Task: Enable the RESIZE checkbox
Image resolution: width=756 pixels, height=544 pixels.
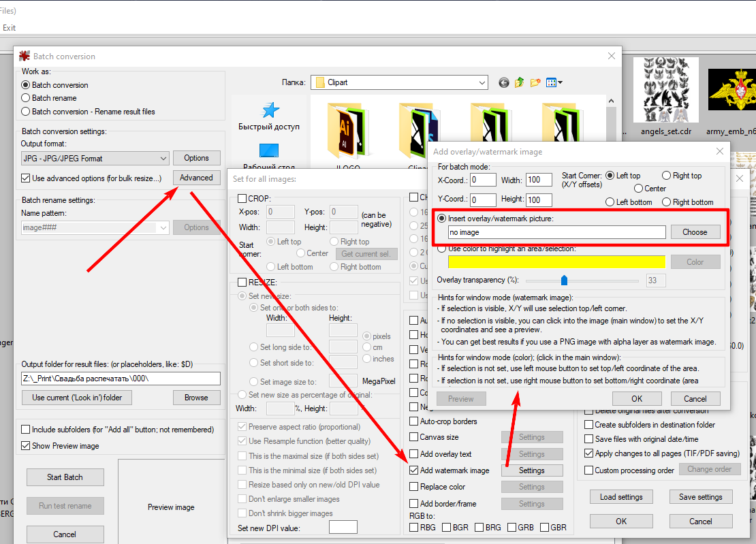Action: point(242,283)
